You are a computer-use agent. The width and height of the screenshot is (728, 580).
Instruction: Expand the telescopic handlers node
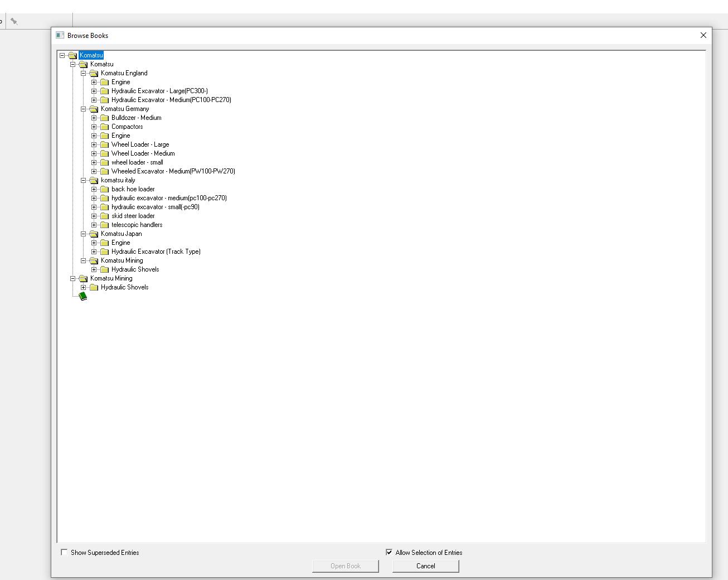pyautogui.click(x=94, y=225)
